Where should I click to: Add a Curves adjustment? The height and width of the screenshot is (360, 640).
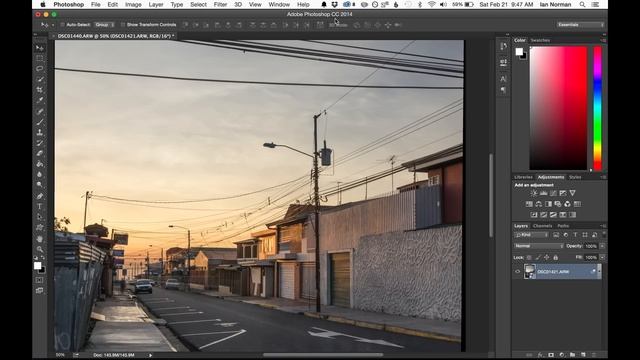[553, 193]
